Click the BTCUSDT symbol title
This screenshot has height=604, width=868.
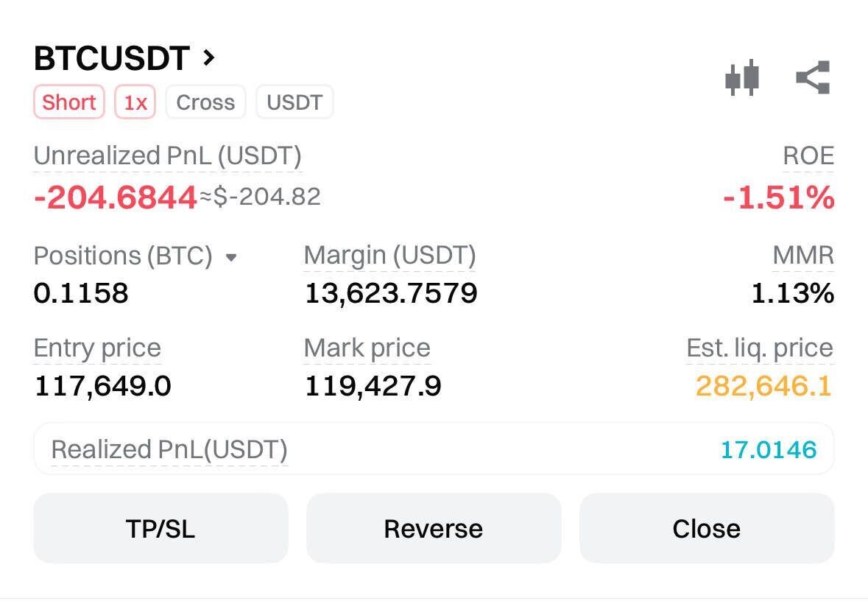[x=111, y=58]
